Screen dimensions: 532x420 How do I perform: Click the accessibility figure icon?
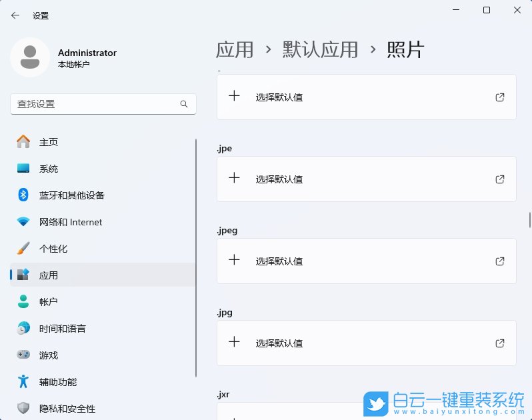(23, 381)
